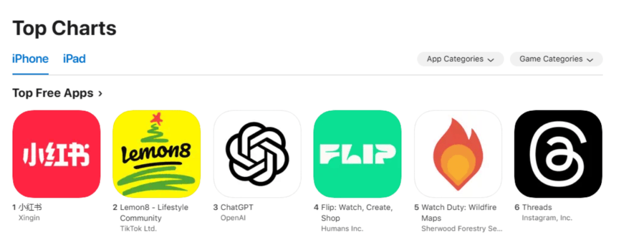Expand the App Categories dropdown
Image resolution: width=644 pixels, height=250 pixels.
(460, 59)
